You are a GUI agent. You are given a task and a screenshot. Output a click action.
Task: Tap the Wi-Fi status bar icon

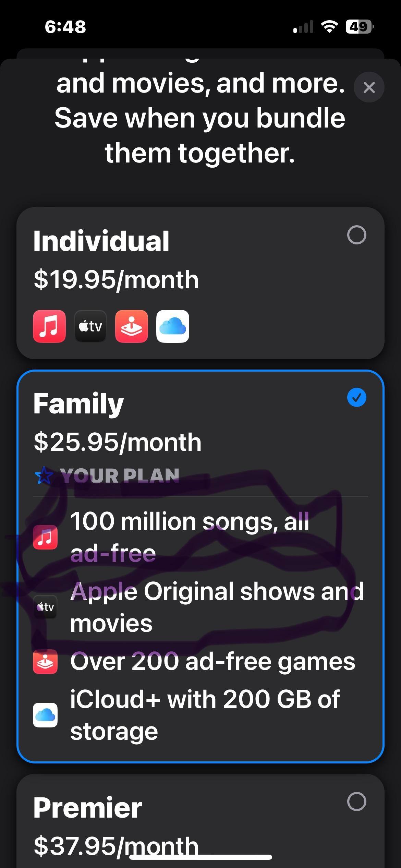pyautogui.click(x=329, y=26)
